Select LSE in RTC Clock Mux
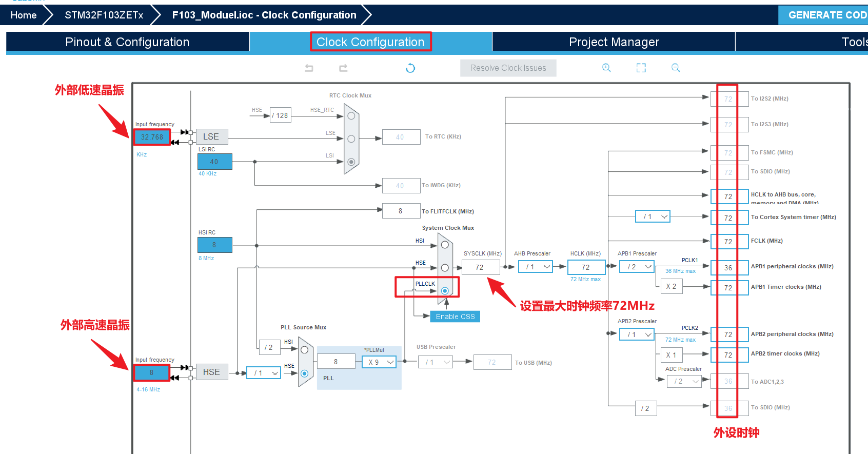868x454 pixels. pos(351,139)
